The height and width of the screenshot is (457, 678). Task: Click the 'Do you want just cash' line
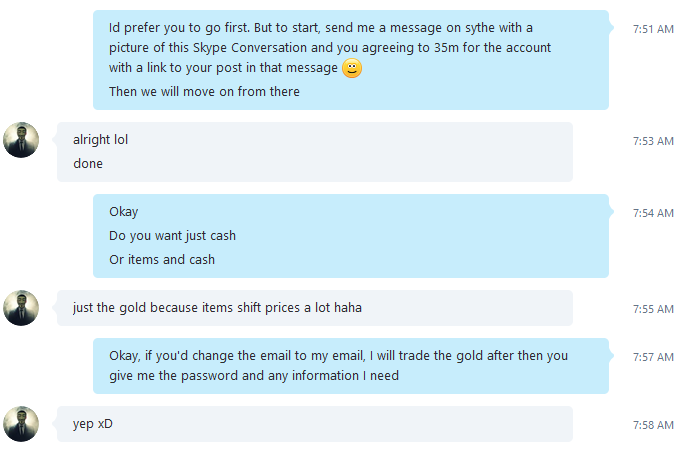point(172,236)
